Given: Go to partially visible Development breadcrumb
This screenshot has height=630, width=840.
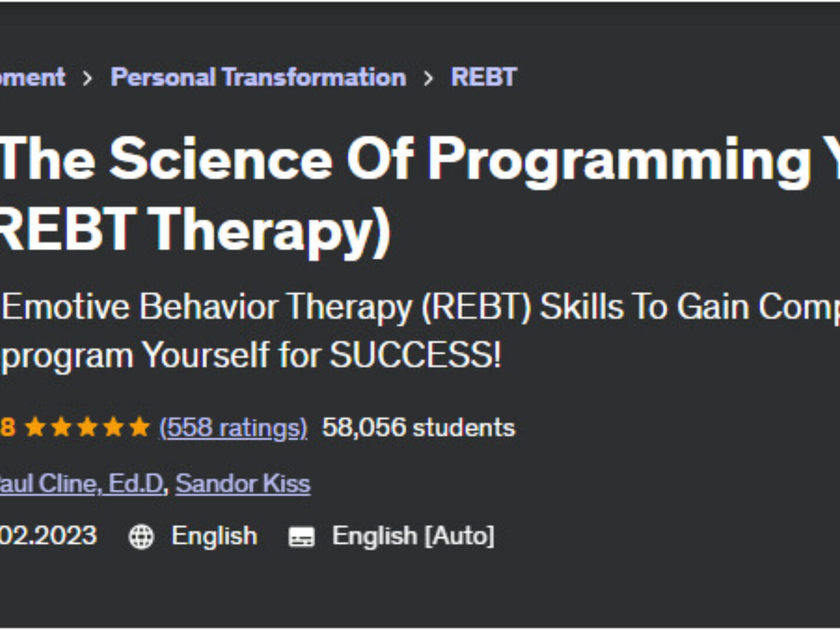Looking at the screenshot, I should [x=32, y=77].
